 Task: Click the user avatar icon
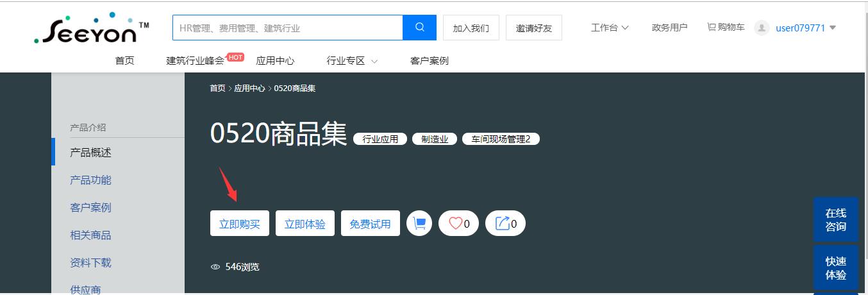[762, 28]
